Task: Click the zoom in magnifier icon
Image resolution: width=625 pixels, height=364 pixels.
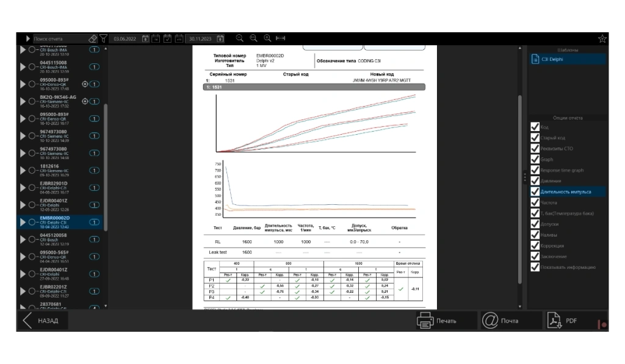Action: click(267, 38)
